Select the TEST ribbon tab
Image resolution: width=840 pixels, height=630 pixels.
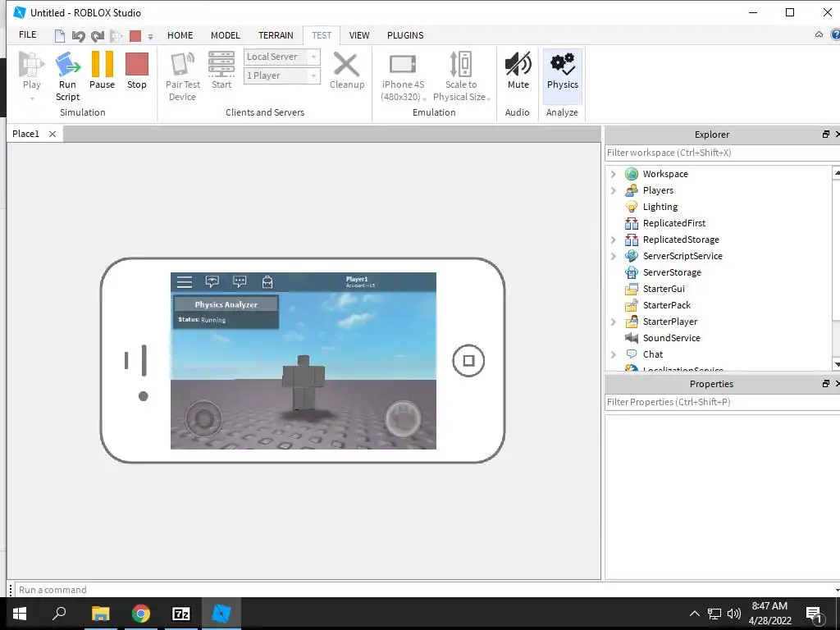[322, 35]
